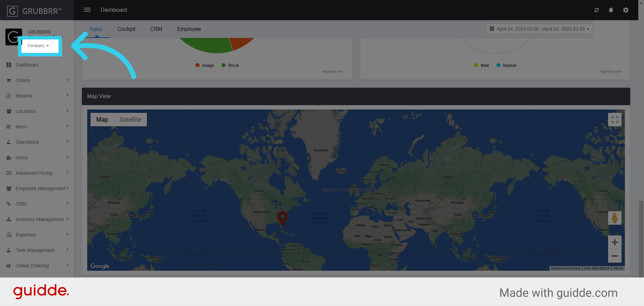644x306 pixels.
Task: Click the Dashboard grid icon in sidebar
Action: click(9, 65)
